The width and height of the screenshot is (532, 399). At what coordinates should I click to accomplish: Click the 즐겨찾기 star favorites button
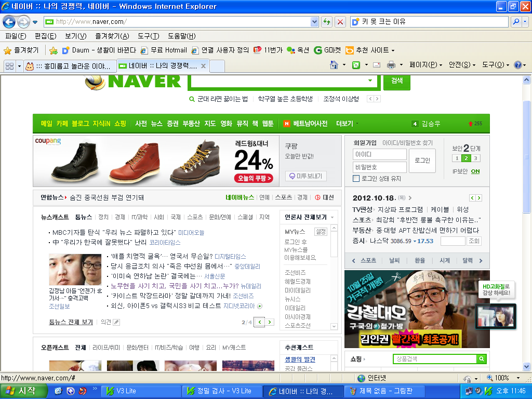point(21,50)
